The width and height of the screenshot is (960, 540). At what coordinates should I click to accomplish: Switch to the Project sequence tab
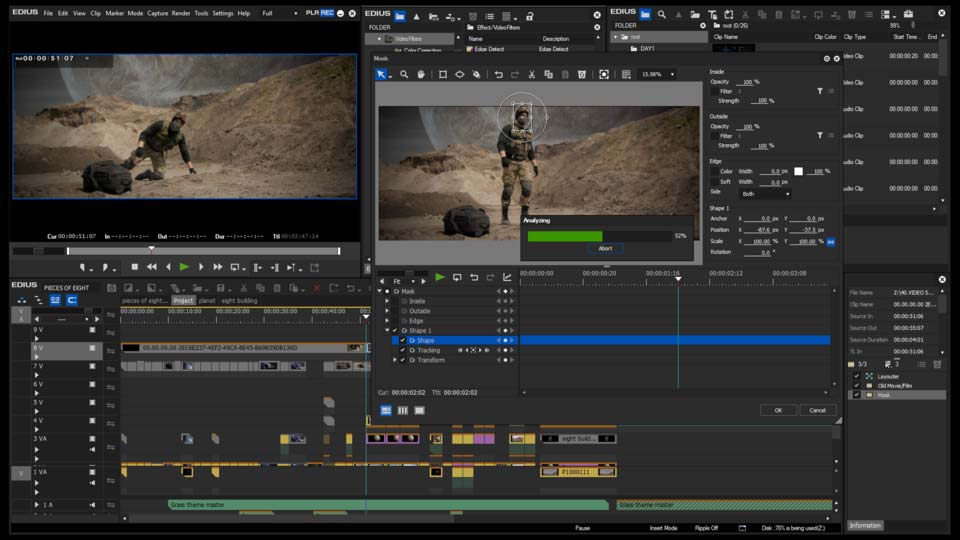coord(183,301)
